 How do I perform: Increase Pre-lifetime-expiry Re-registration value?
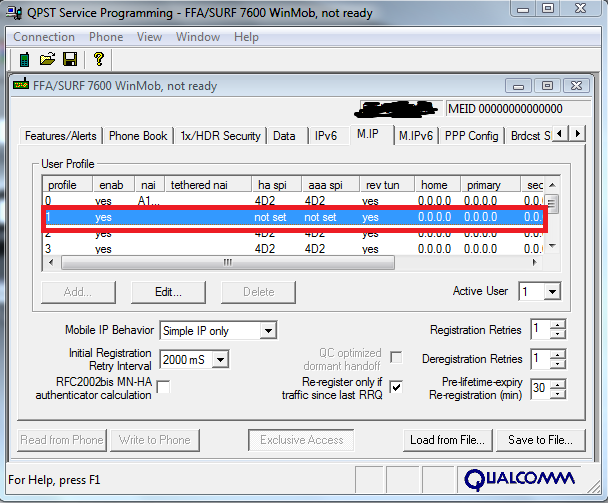pyautogui.click(x=558, y=384)
